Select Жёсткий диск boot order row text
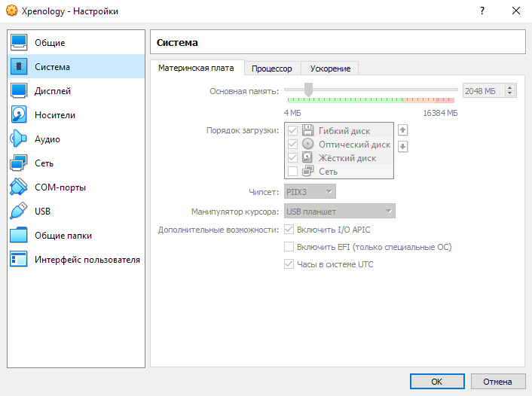Screen dimensions: 532x396 [347, 157]
